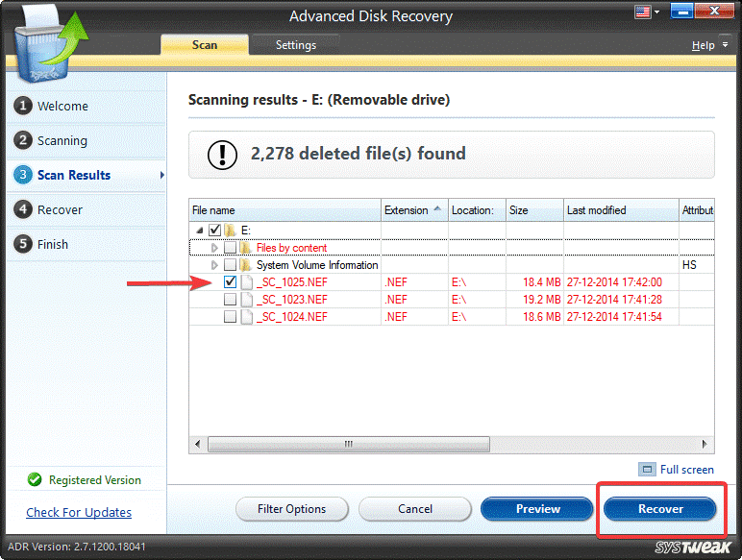Click the Files by content folder icon
Screen dimensions: 742x560
[245, 248]
